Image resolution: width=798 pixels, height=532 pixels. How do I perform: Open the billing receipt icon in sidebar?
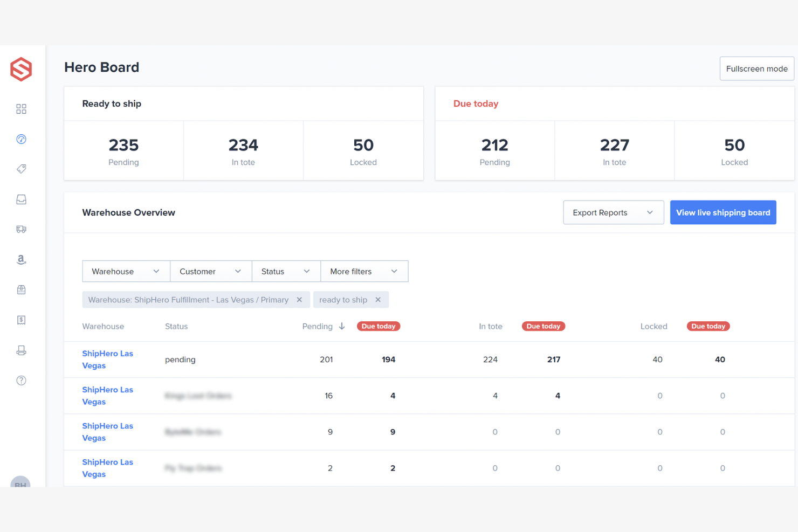(x=21, y=320)
